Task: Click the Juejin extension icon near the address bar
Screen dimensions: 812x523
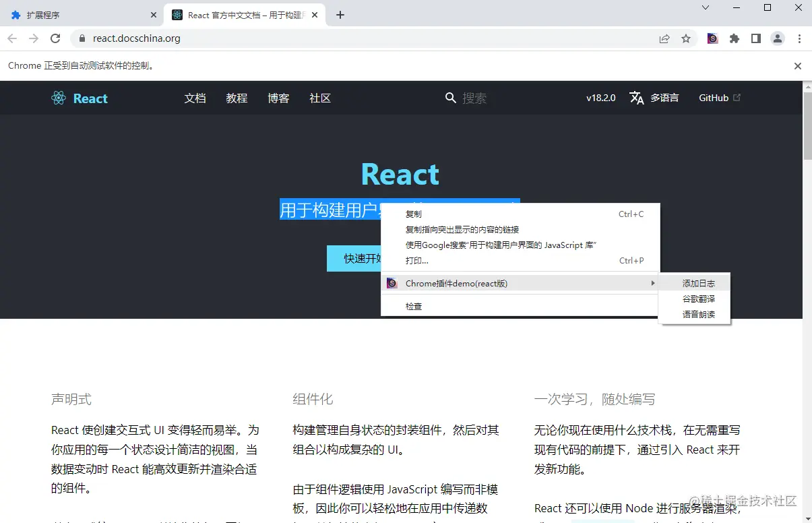Action: click(712, 38)
